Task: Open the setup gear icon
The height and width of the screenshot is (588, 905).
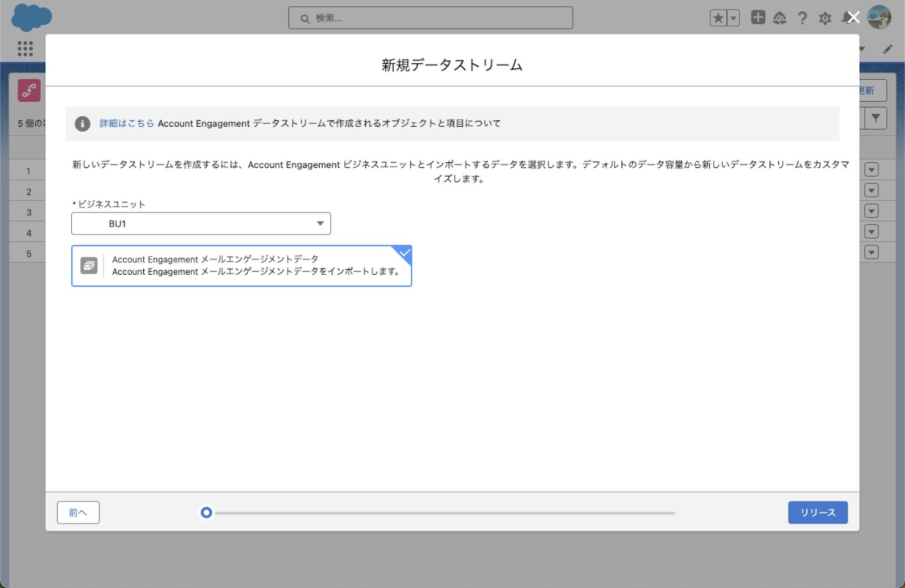Action: pyautogui.click(x=825, y=19)
